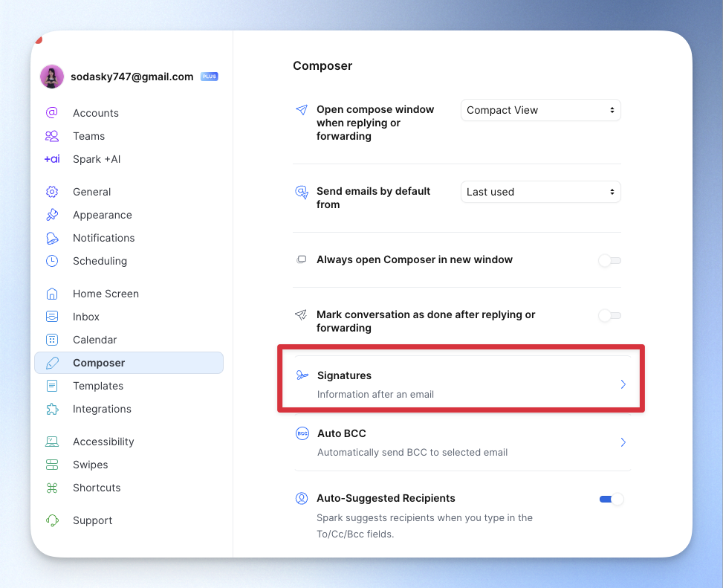The height and width of the screenshot is (588, 723).
Task: Click the General gear icon
Action: (52, 192)
